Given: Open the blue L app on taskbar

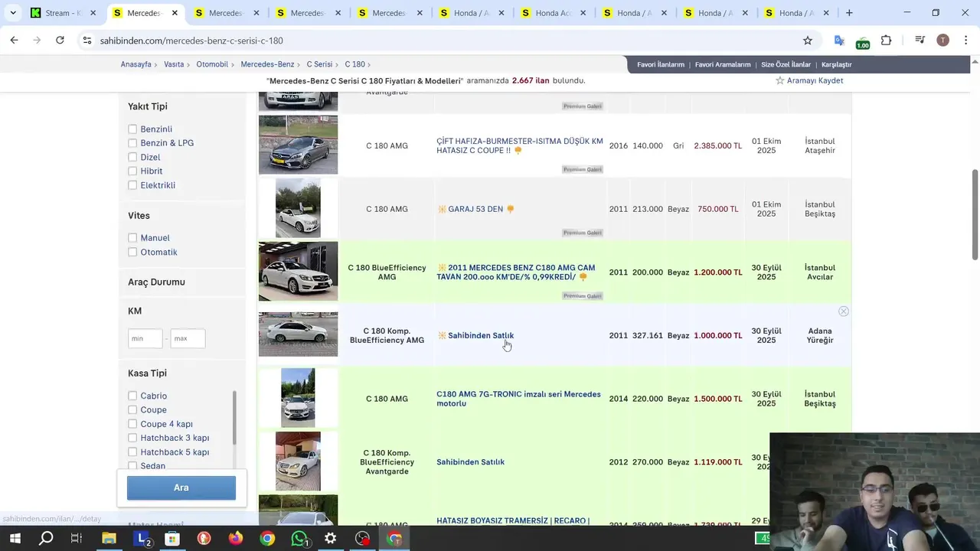Looking at the screenshot, I should (142, 539).
